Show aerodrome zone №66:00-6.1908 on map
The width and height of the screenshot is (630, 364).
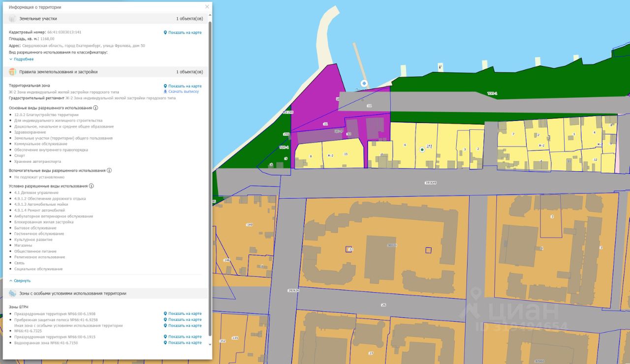[183, 313]
